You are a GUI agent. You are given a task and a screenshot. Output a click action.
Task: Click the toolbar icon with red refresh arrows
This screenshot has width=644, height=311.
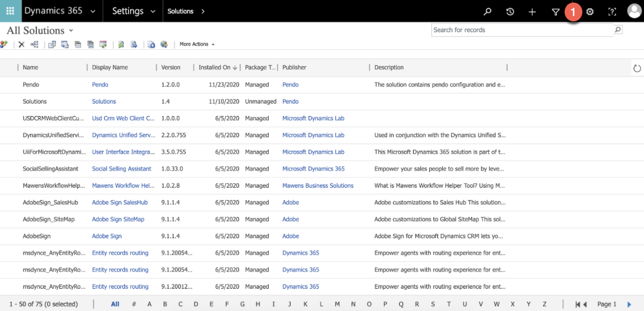[103, 45]
